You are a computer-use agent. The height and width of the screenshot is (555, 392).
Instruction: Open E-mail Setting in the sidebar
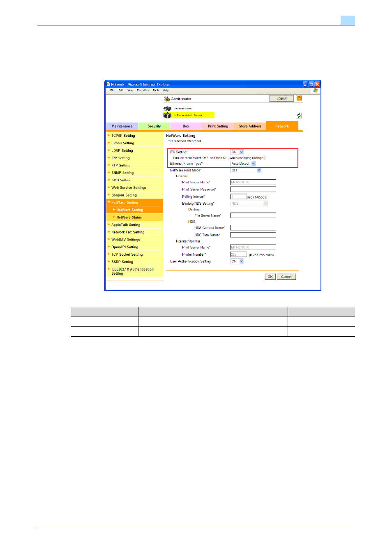[x=135, y=143]
